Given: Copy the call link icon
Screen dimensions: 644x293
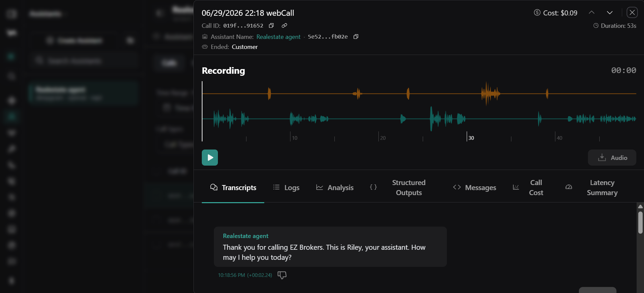Looking at the screenshot, I should pos(284,25).
